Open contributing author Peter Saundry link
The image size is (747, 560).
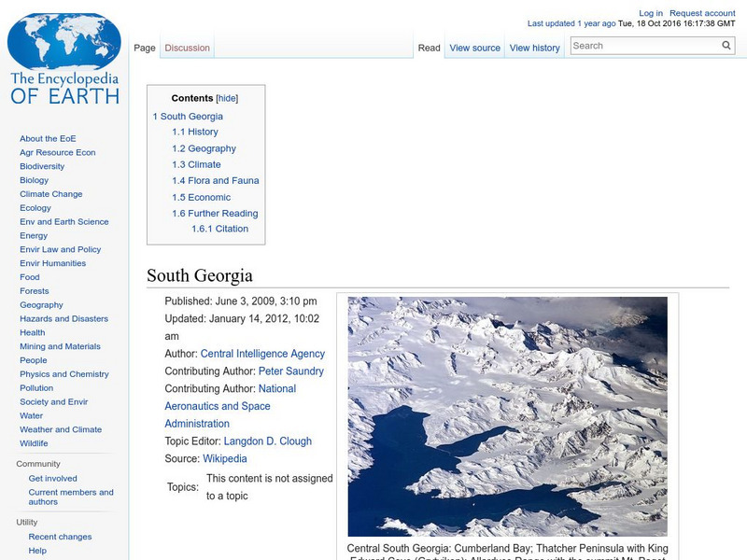(291, 371)
